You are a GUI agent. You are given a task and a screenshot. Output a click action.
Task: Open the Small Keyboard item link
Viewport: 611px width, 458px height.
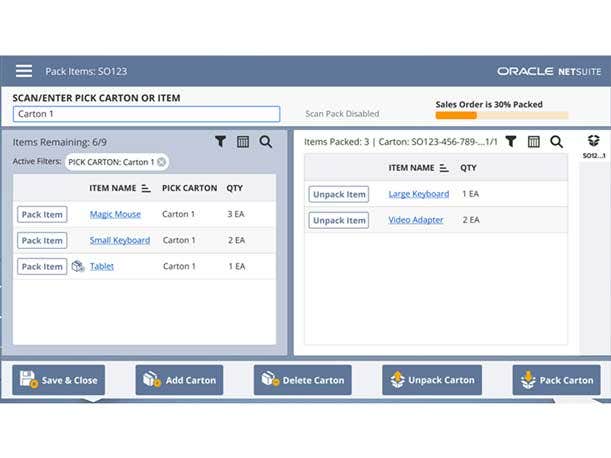(120, 240)
